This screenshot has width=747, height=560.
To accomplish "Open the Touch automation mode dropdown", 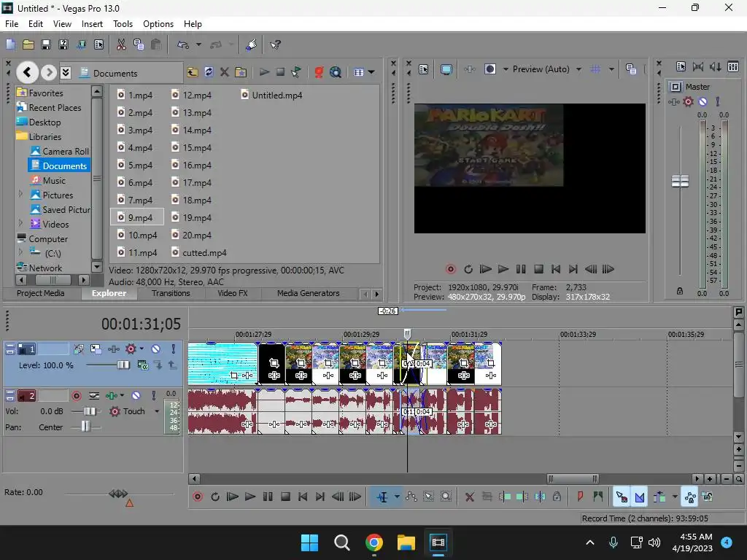I will tap(157, 411).
